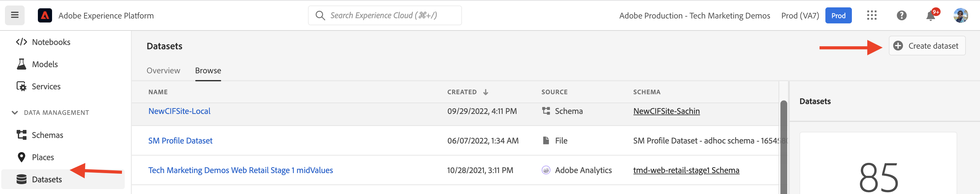
Task: Click the Create dataset button
Action: pyautogui.click(x=927, y=46)
